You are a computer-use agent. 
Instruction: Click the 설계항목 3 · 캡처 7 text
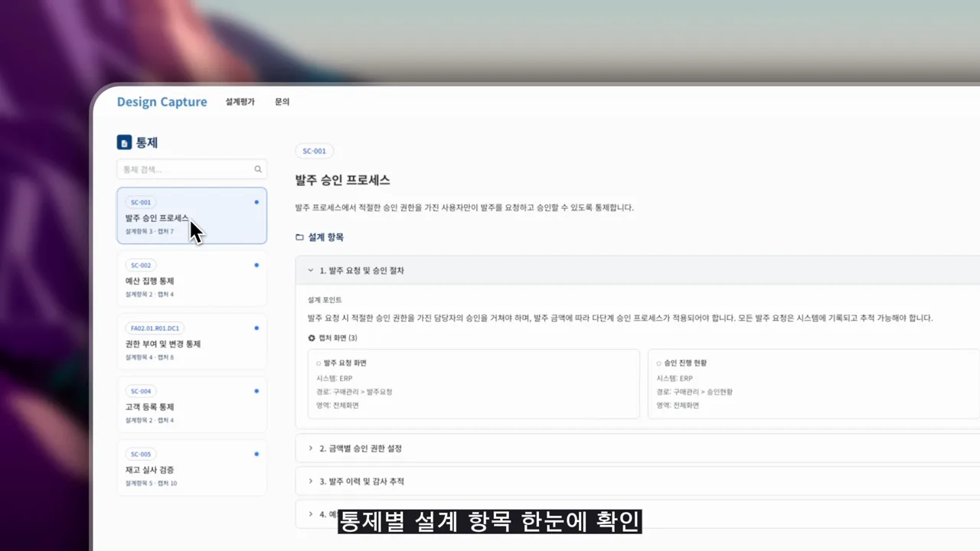[149, 231]
